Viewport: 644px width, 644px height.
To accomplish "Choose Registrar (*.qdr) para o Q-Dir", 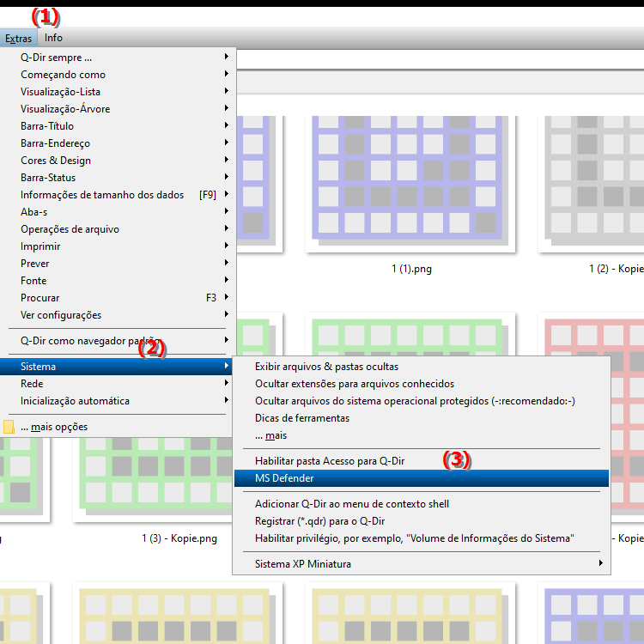I will pos(422,521).
